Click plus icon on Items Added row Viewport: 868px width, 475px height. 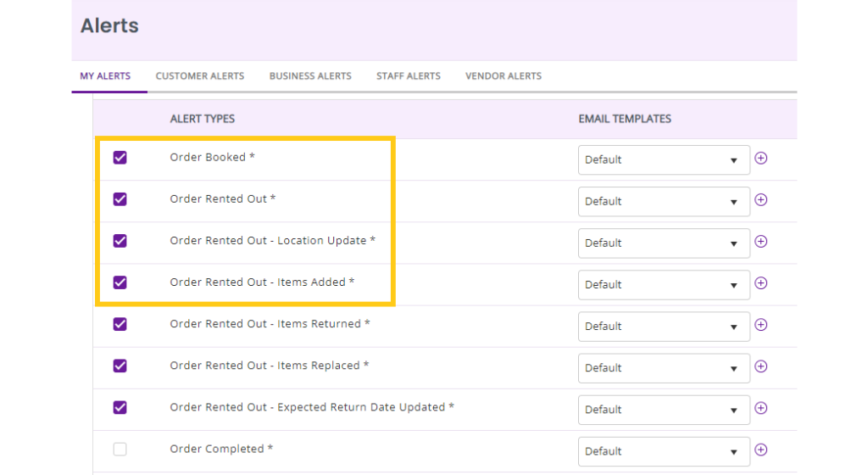tap(760, 283)
